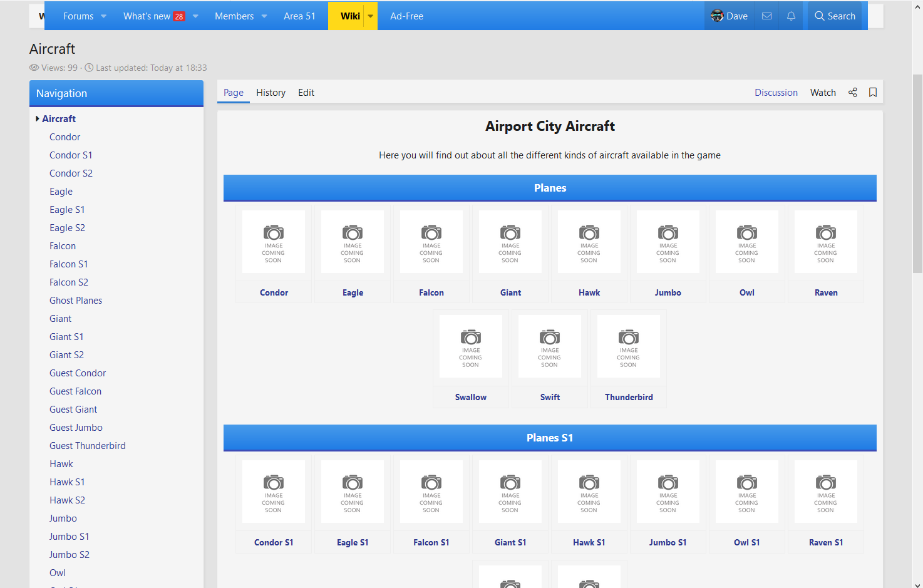923x588 pixels.
Task: Open Guest Condor in navigation list
Action: click(x=78, y=373)
